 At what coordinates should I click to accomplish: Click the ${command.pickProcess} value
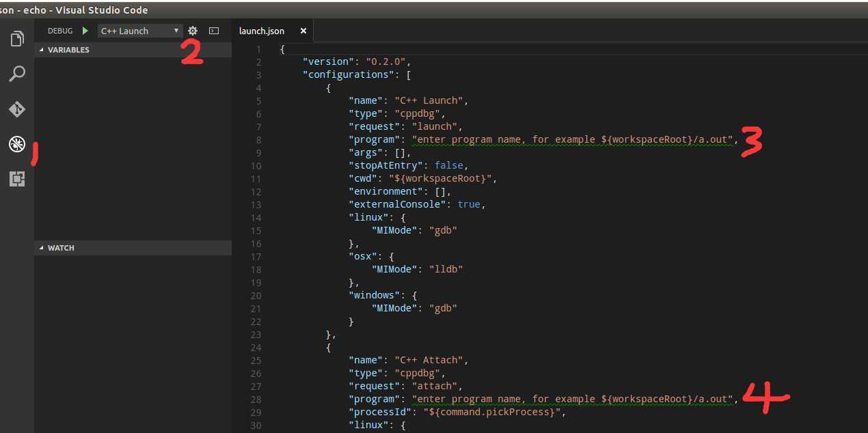491,412
